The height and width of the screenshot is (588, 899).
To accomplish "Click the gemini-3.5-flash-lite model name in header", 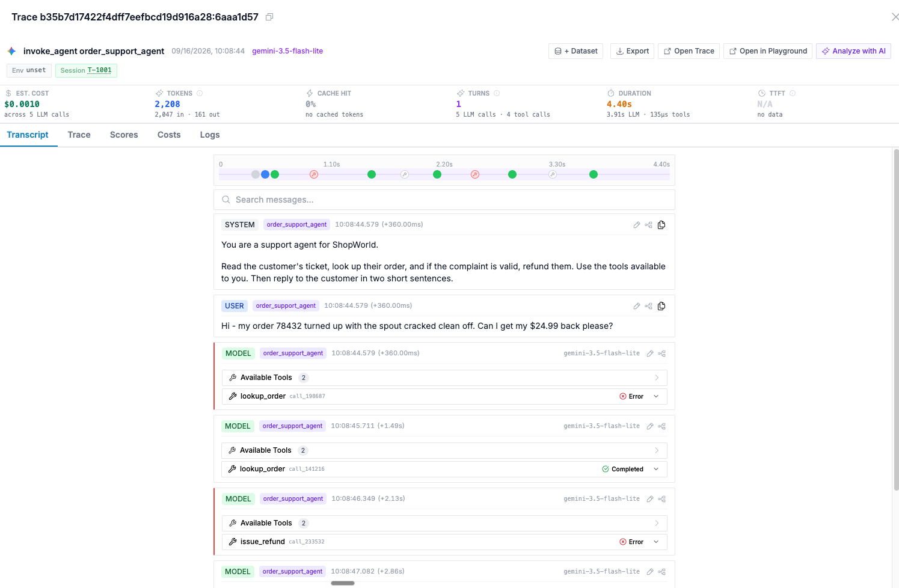I will [x=287, y=51].
